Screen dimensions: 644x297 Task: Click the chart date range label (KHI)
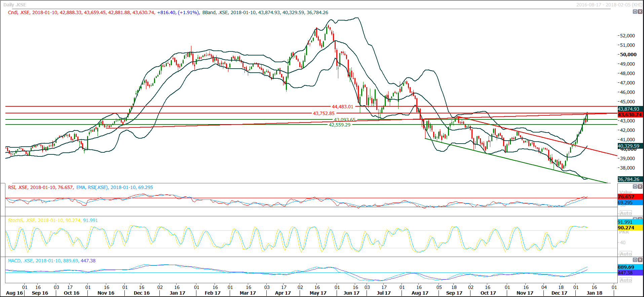(x=609, y=5)
